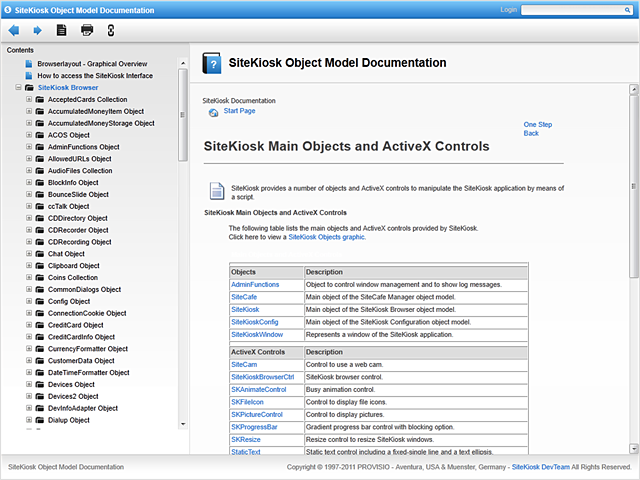Expand the AcceptedCards Collection node
The width and height of the screenshot is (640, 480).
pyautogui.click(x=29, y=100)
